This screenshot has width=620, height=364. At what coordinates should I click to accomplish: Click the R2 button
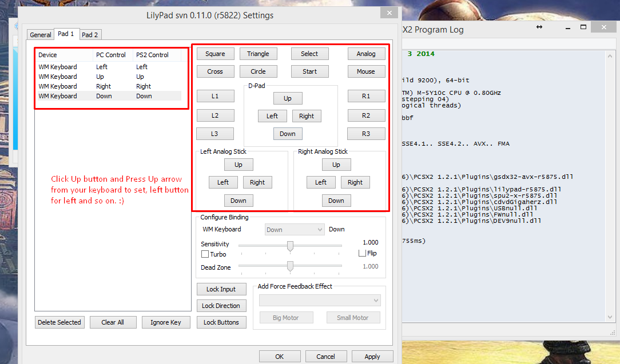[x=366, y=115]
